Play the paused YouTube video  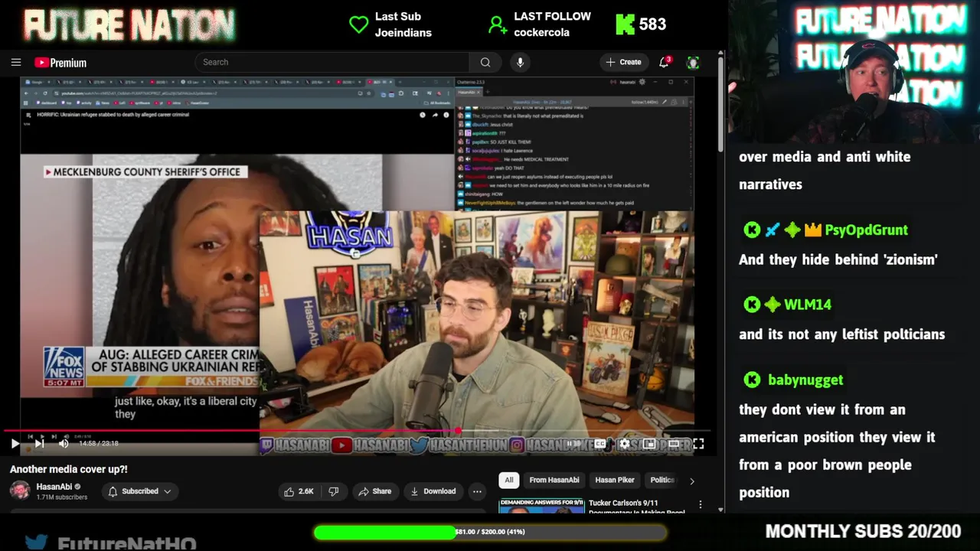[x=15, y=443]
